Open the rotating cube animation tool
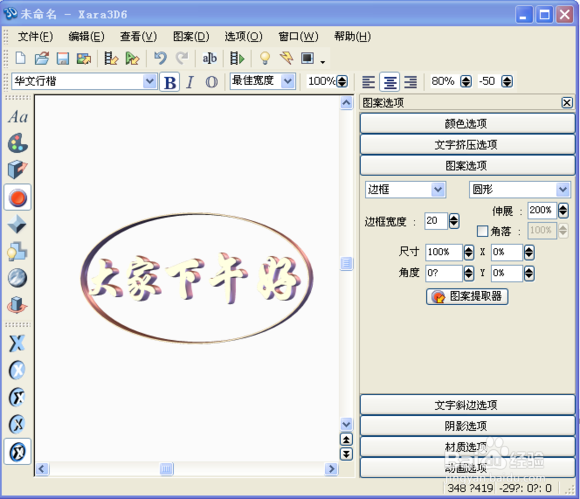 pyautogui.click(x=17, y=305)
